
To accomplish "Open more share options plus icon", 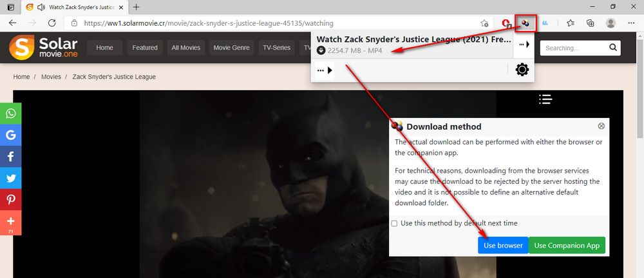I will [11, 223].
